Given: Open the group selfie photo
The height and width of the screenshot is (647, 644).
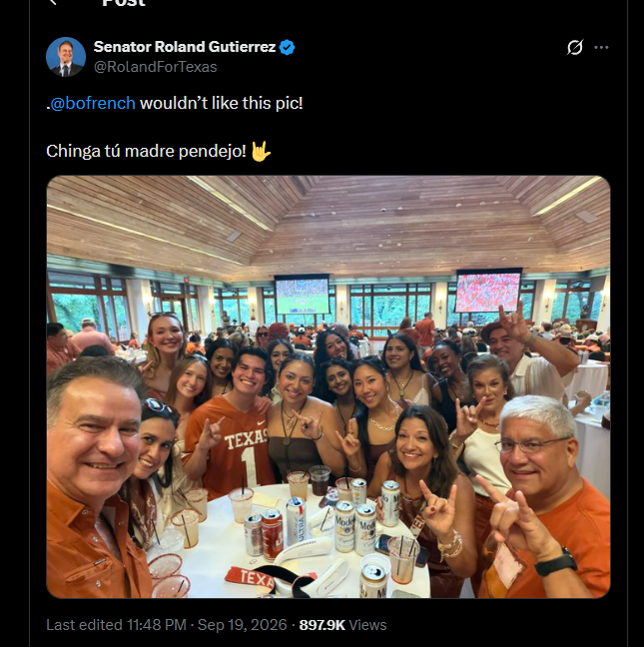Looking at the screenshot, I should (x=328, y=387).
